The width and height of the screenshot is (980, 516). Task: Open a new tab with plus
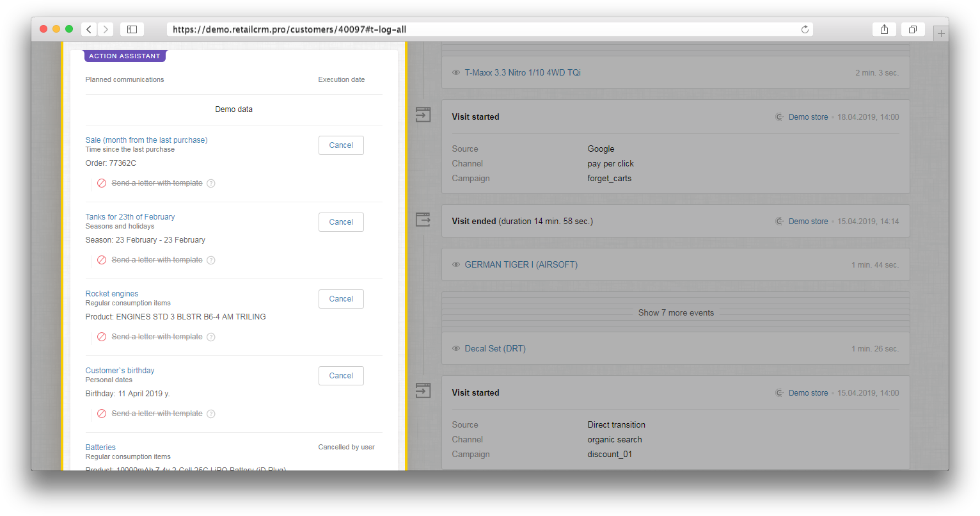[941, 33]
